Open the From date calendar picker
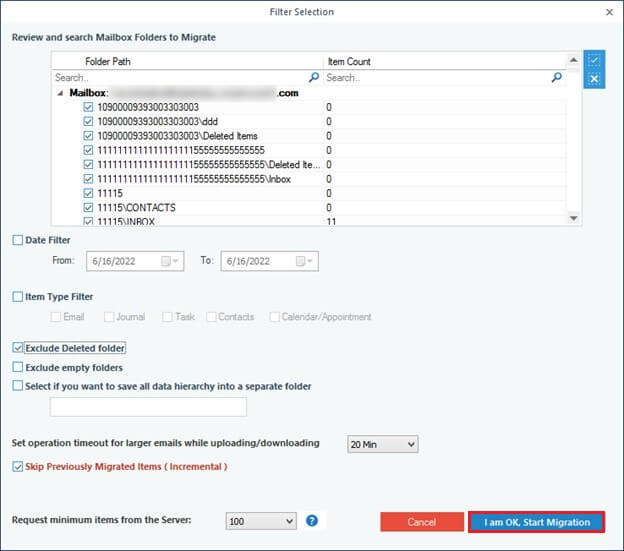Image resolution: width=624 pixels, height=551 pixels. tap(170, 261)
